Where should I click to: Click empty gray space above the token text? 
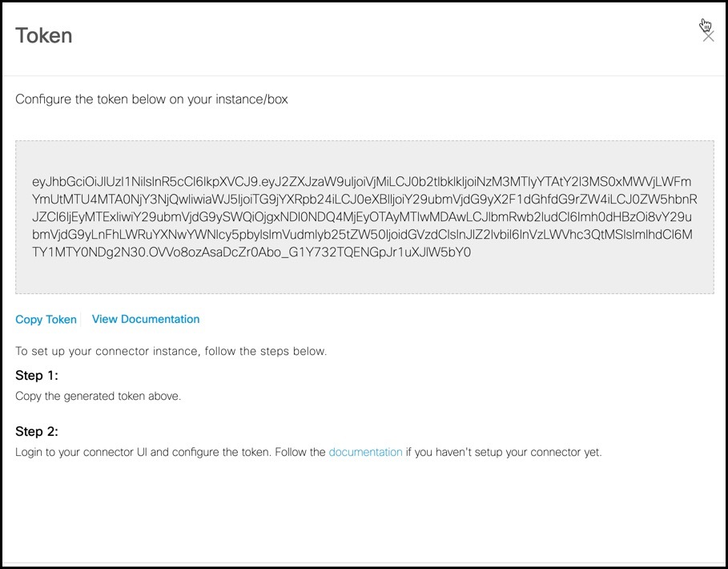tap(364, 158)
